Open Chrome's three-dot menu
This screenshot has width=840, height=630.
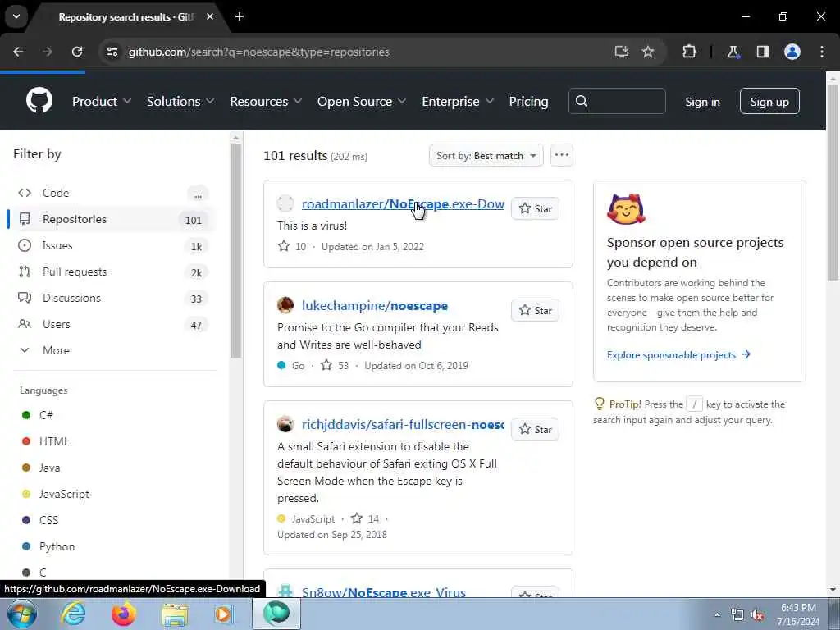pyautogui.click(x=822, y=52)
